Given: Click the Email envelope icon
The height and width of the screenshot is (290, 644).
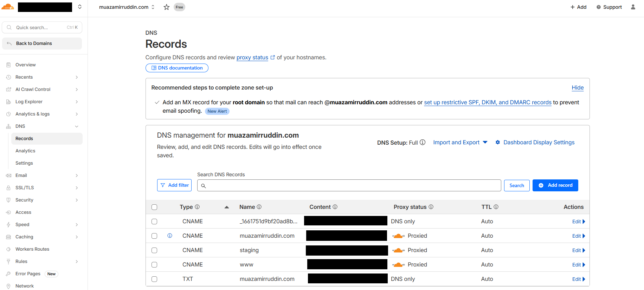Looking at the screenshot, I should click(x=8, y=176).
